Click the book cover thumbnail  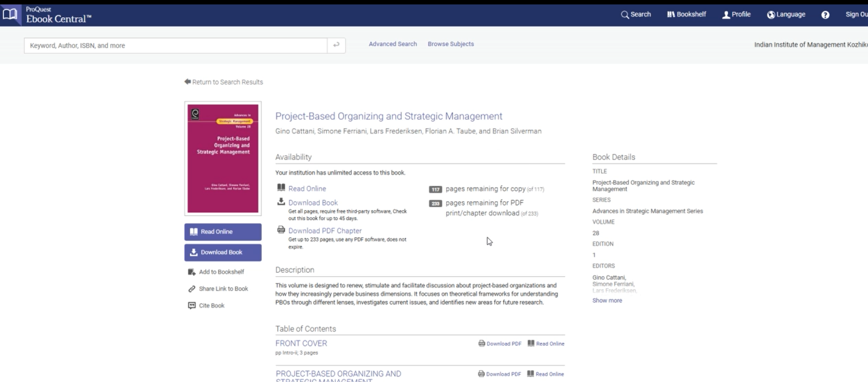pos(223,159)
